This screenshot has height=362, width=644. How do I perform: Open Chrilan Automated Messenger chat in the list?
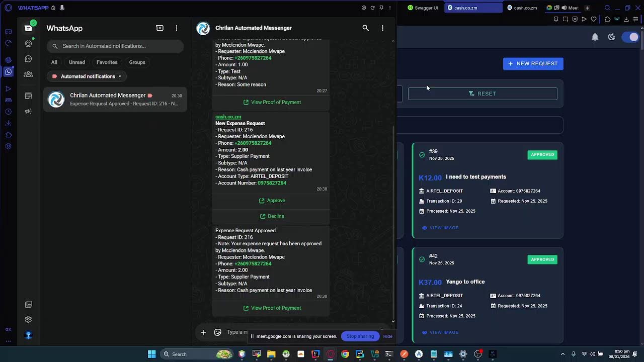coord(115,99)
